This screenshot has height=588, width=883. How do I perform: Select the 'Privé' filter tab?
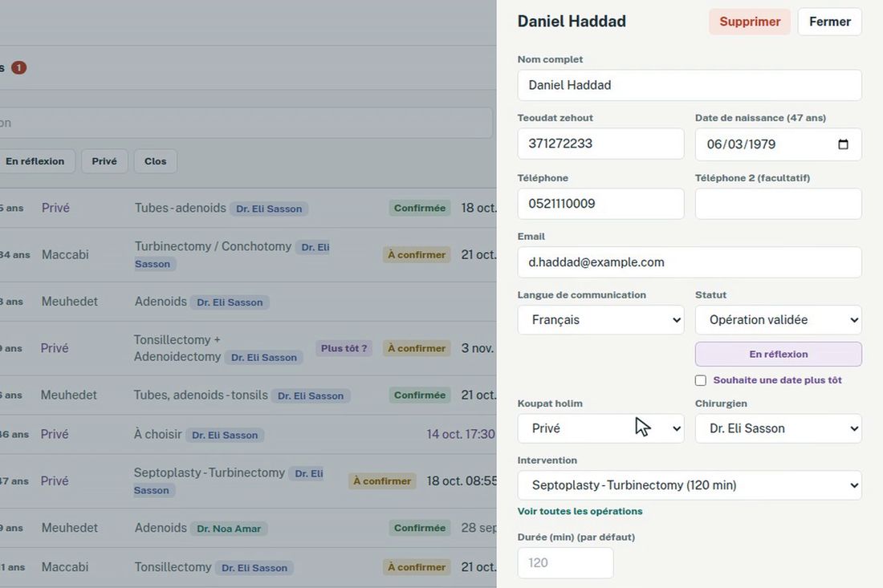pos(104,161)
